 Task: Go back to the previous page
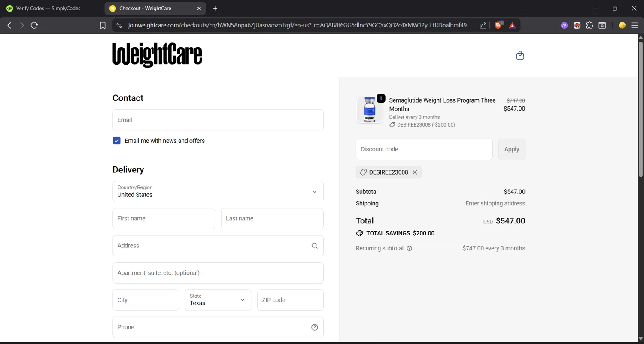coord(9,25)
